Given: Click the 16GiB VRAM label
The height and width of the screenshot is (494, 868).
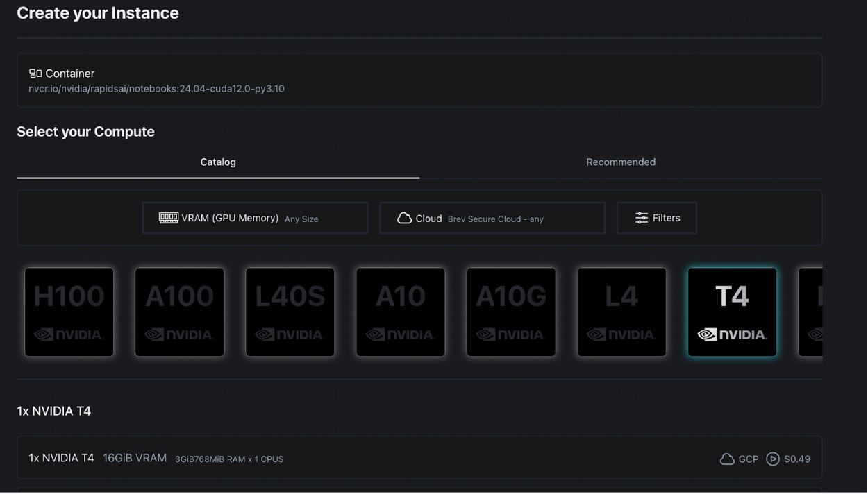Looking at the screenshot, I should click(x=135, y=458).
